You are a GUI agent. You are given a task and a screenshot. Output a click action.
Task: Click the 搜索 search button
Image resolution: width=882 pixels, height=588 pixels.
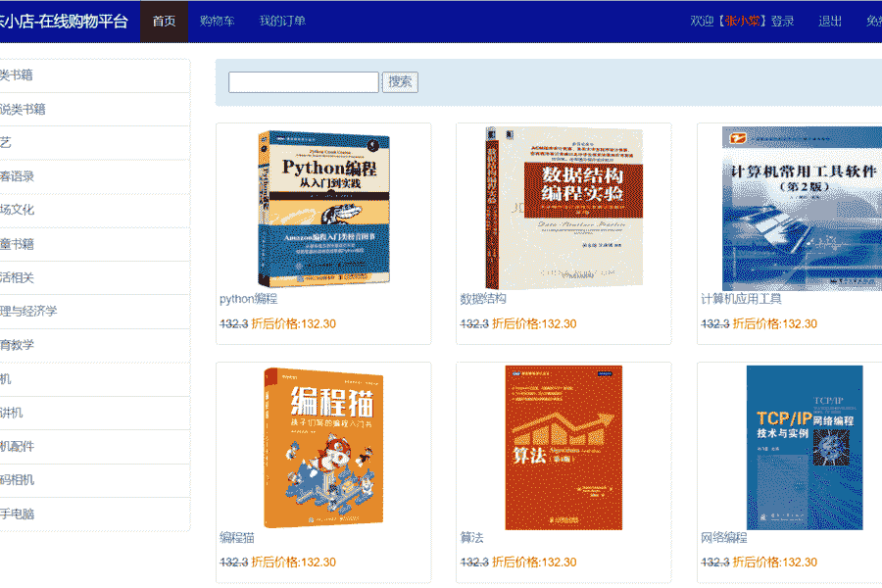click(400, 82)
